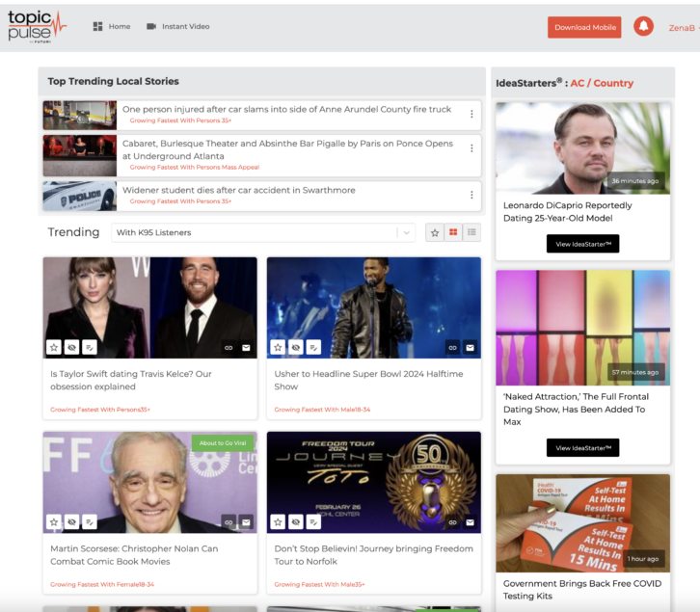
Task: View IdeaStarter for Naked Attraction story
Action: pos(582,448)
